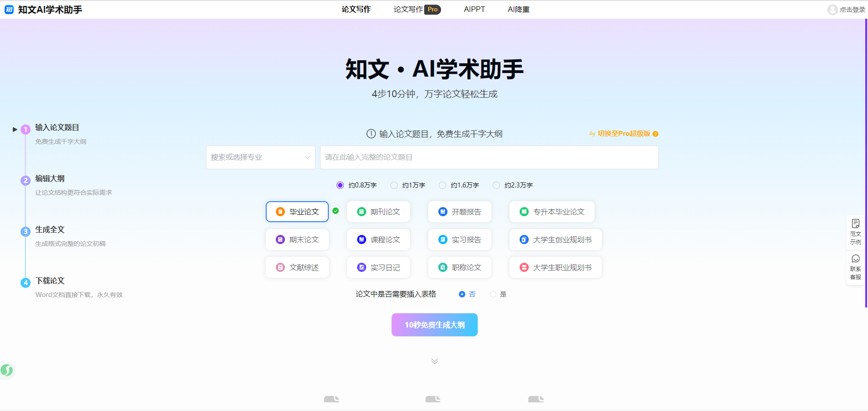Choose the 文献综述 paper type
This screenshot has height=411, width=868.
coord(297,267)
